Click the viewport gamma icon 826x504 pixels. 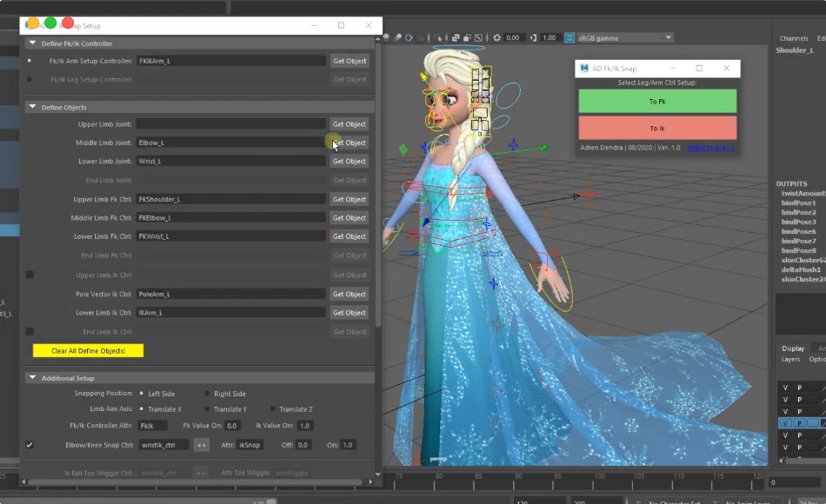(x=533, y=38)
